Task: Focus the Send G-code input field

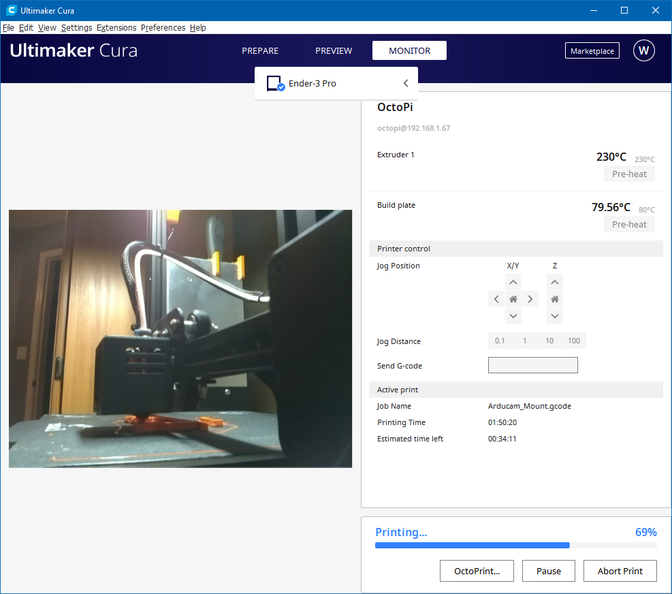Action: tap(533, 365)
